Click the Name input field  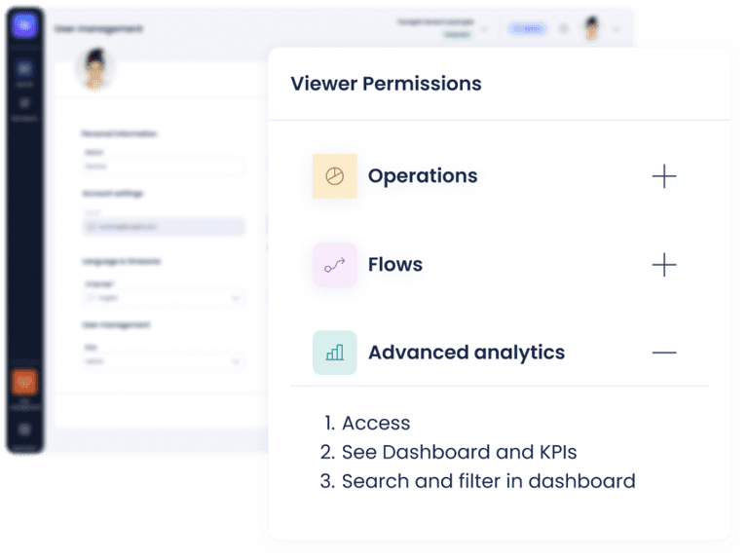point(162,167)
